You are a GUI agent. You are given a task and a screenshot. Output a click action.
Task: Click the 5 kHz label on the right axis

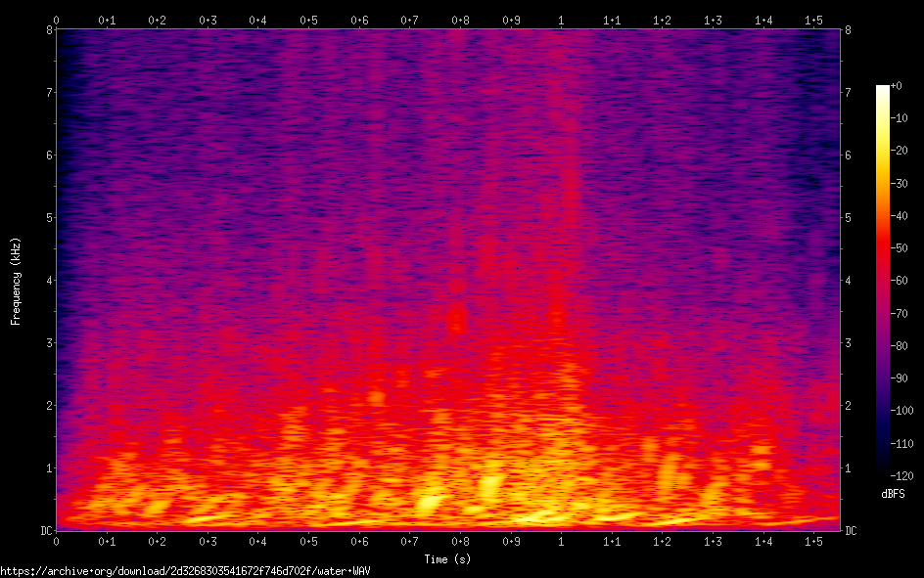pyautogui.click(x=848, y=218)
